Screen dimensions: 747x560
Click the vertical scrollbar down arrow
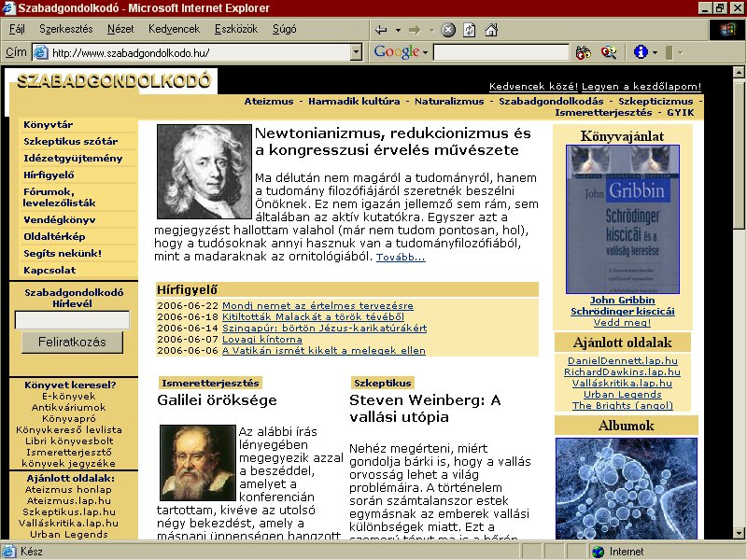(739, 533)
